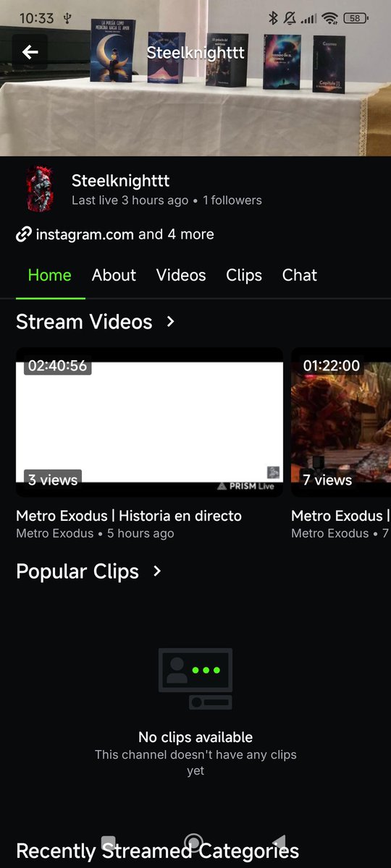Tap the 1 followers count
391x868 pixels.
tap(232, 200)
